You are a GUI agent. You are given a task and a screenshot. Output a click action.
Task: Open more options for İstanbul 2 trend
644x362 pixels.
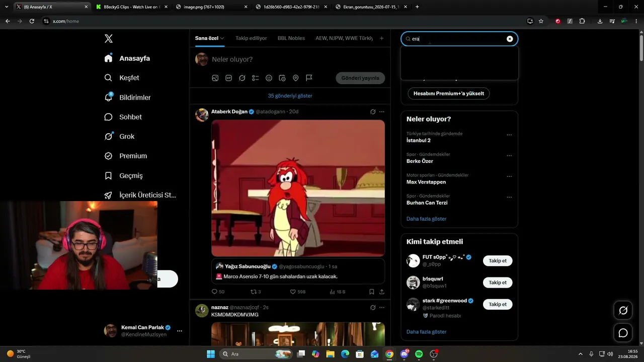point(509,135)
